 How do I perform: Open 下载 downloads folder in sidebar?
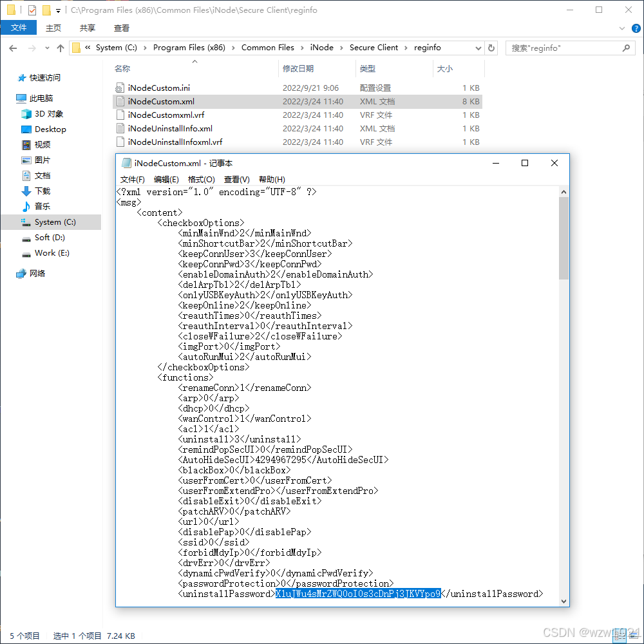[36, 191]
